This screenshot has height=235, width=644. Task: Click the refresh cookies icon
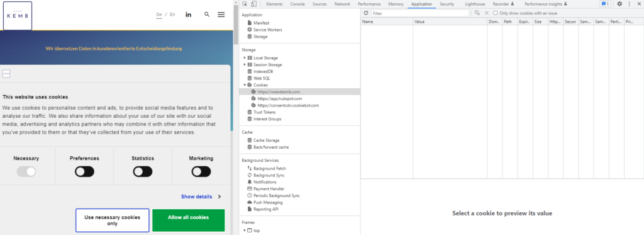[x=366, y=13]
